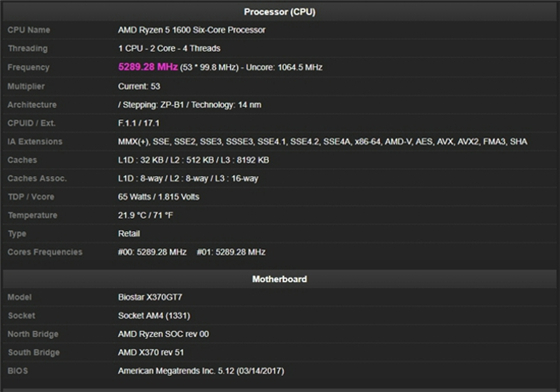Click 'L1D : 8-way / L2 : 8-way' associativity value
560x392 pixels.
[188, 179]
